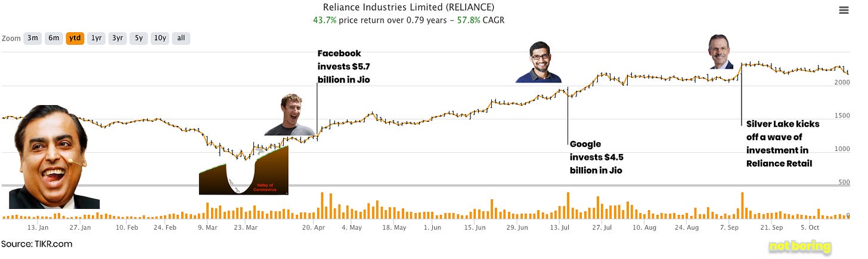Click the 18. May axis label
Image resolution: width=868 pixels, height=259 pixels.
coord(394,227)
